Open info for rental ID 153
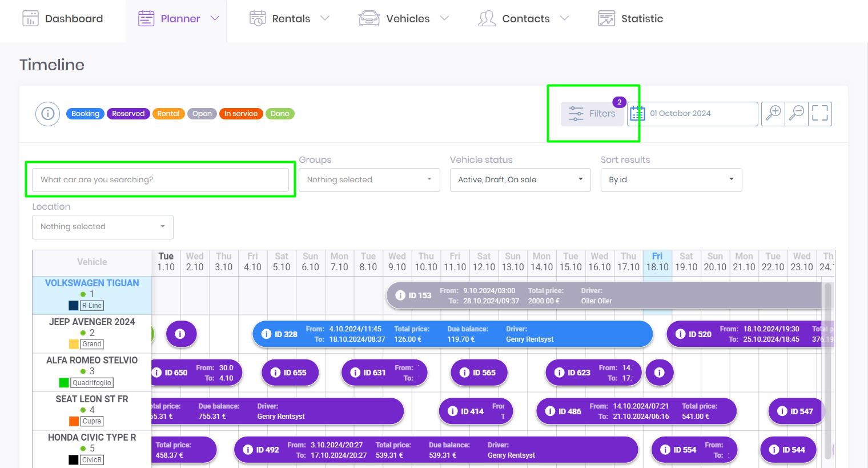 point(400,295)
